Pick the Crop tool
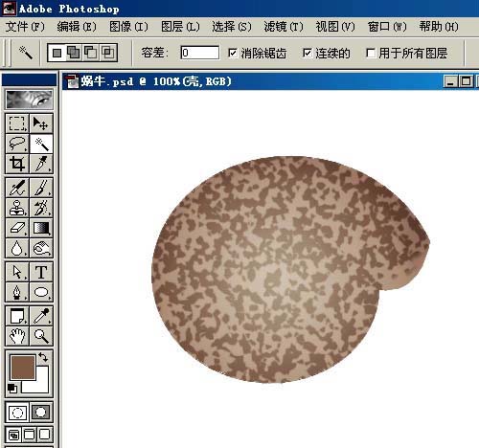The image size is (479, 448). point(17,164)
